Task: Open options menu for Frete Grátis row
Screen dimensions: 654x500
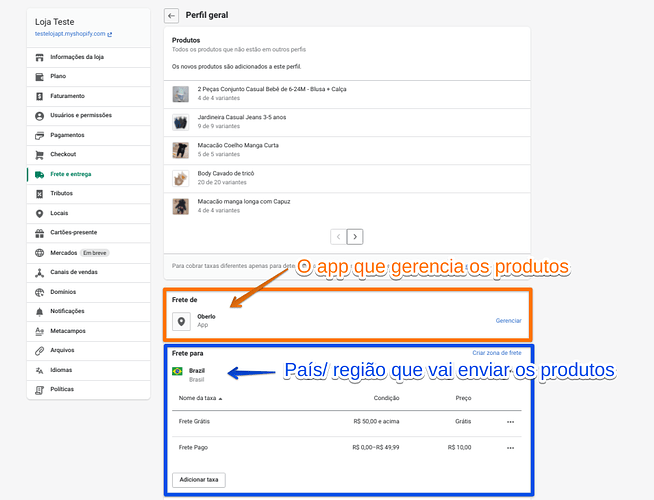Action: click(511, 422)
